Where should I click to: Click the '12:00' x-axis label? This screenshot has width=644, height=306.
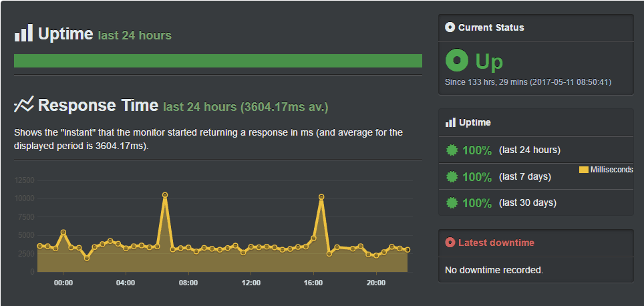pyautogui.click(x=251, y=283)
